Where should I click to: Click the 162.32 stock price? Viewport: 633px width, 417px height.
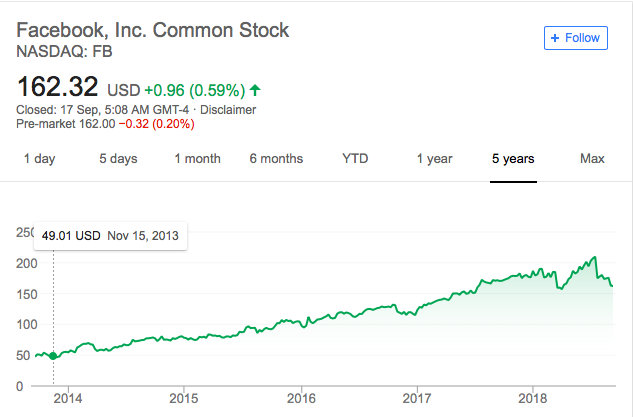(x=58, y=87)
